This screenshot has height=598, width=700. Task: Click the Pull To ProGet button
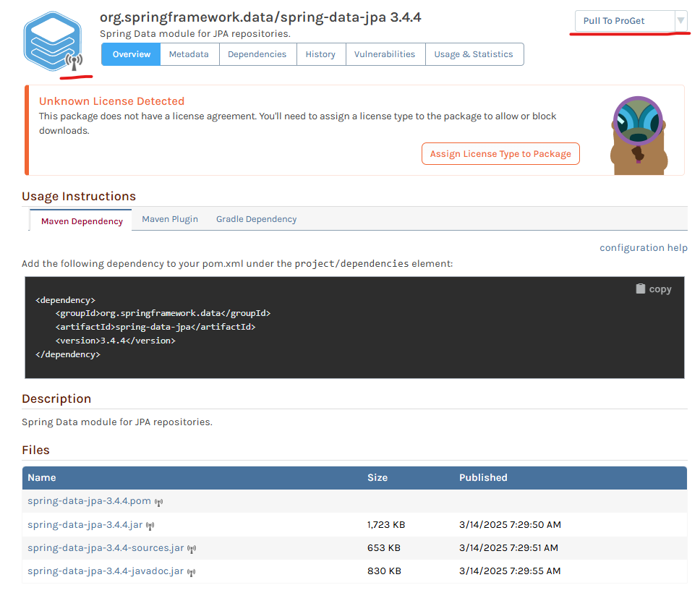(x=625, y=21)
